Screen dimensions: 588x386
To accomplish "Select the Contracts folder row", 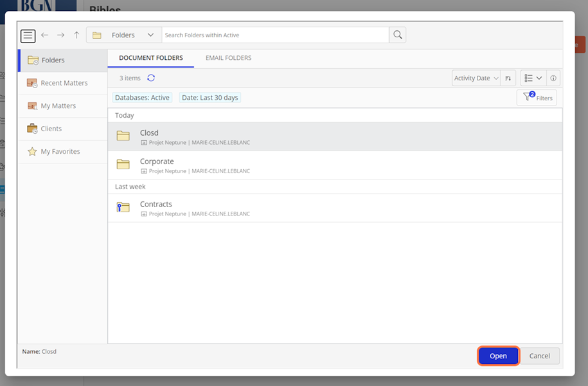I will click(334, 208).
